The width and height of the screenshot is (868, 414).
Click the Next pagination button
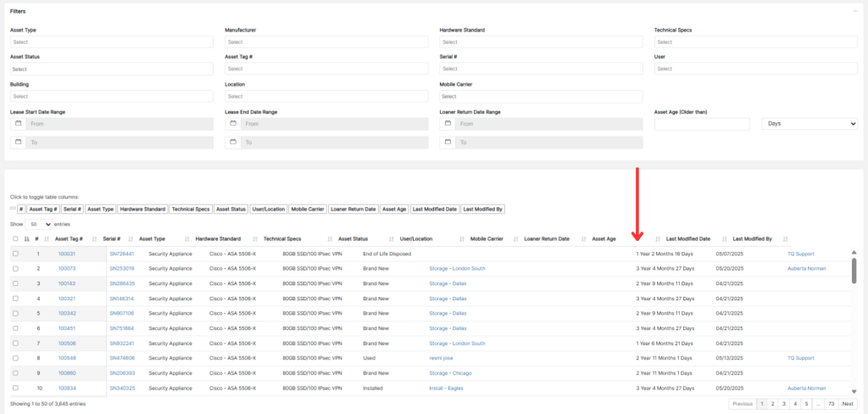coord(848,404)
